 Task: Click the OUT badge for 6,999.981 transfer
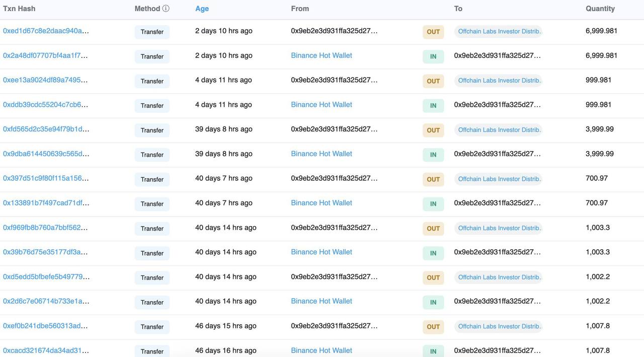[x=433, y=32]
